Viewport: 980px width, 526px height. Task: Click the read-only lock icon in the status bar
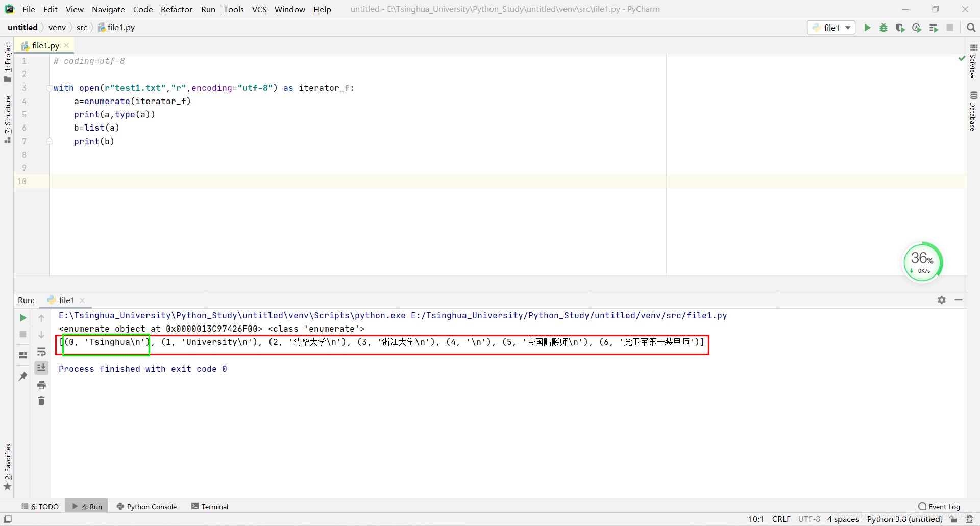(x=953, y=519)
